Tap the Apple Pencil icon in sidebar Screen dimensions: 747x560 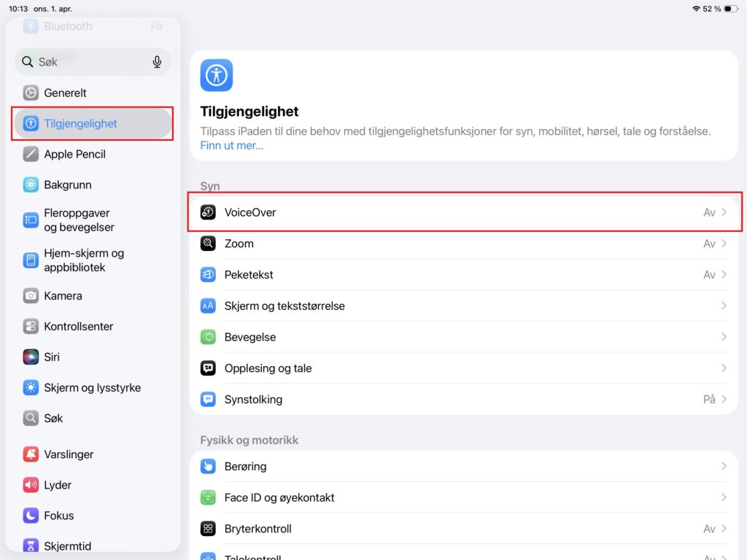coord(31,155)
